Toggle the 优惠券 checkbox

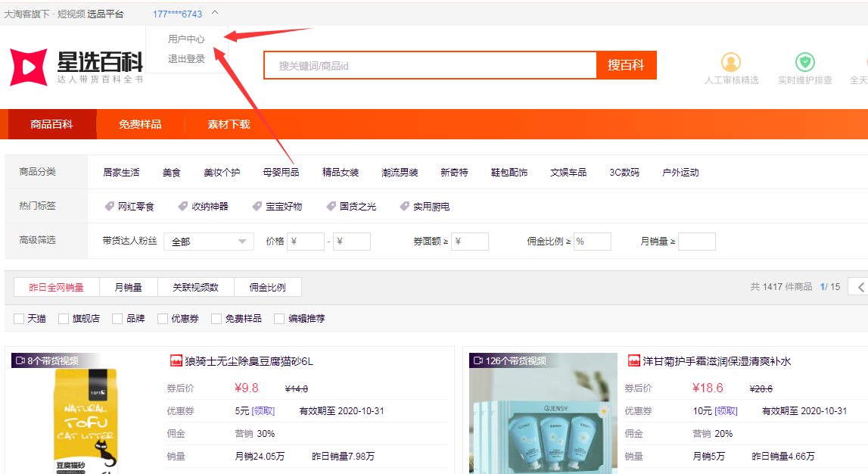coord(163,319)
